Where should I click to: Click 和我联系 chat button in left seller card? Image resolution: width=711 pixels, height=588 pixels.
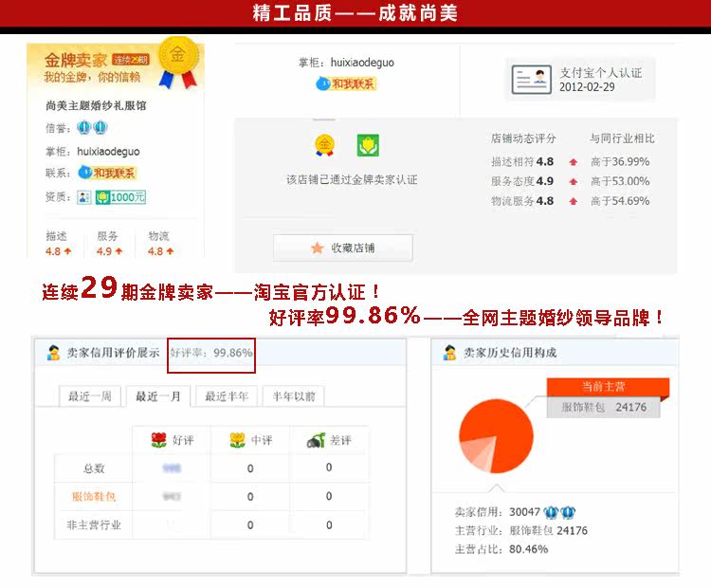[x=107, y=173]
